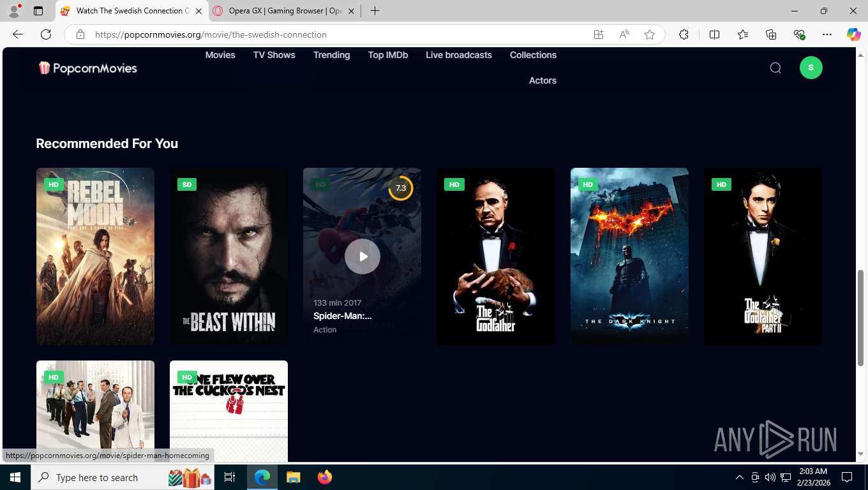The image size is (868, 490).
Task: Open The Beast Within poster
Action: pos(228,256)
